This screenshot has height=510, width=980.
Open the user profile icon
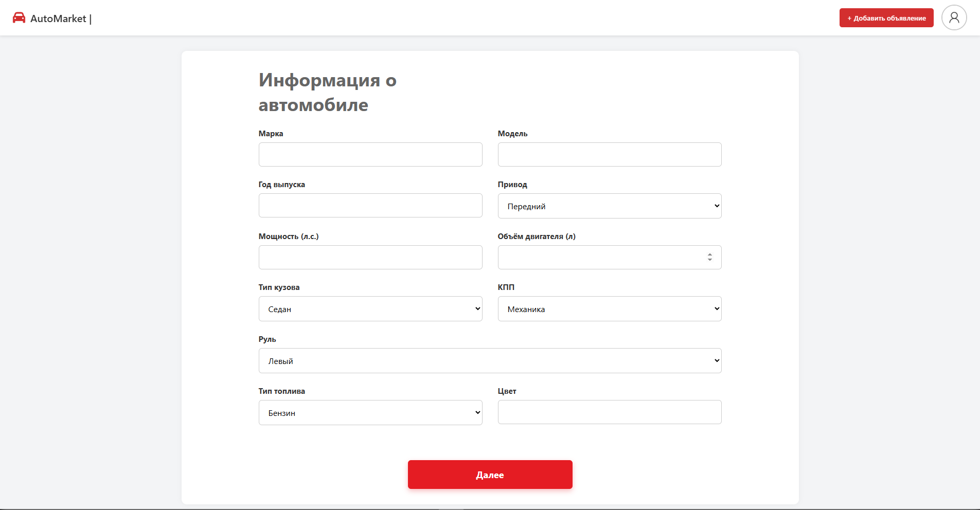[954, 18]
